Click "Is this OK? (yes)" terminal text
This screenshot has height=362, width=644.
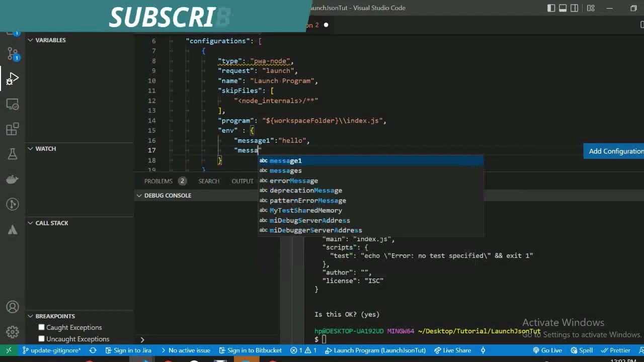click(x=347, y=314)
